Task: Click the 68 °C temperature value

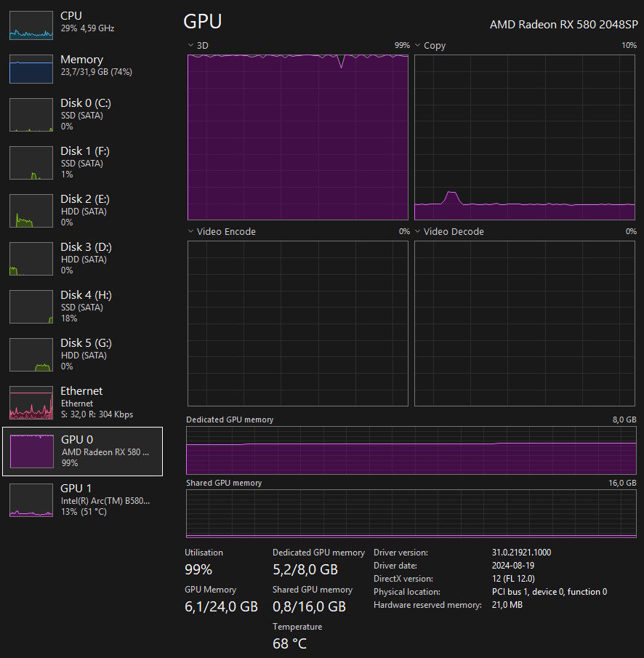Action: click(x=290, y=643)
